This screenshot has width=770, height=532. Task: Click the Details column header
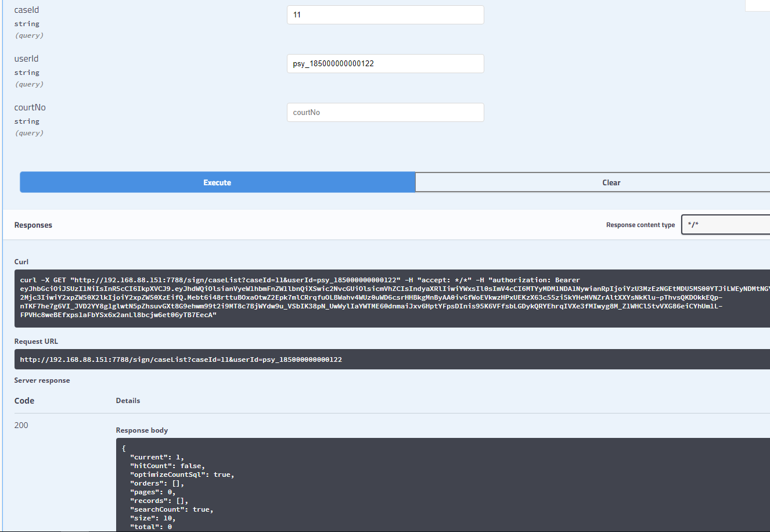(128, 401)
